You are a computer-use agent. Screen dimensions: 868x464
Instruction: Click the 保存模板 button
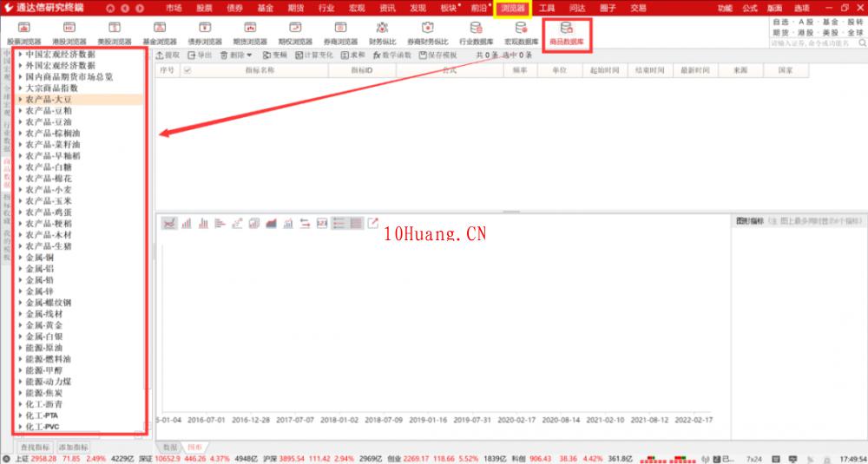(x=437, y=56)
